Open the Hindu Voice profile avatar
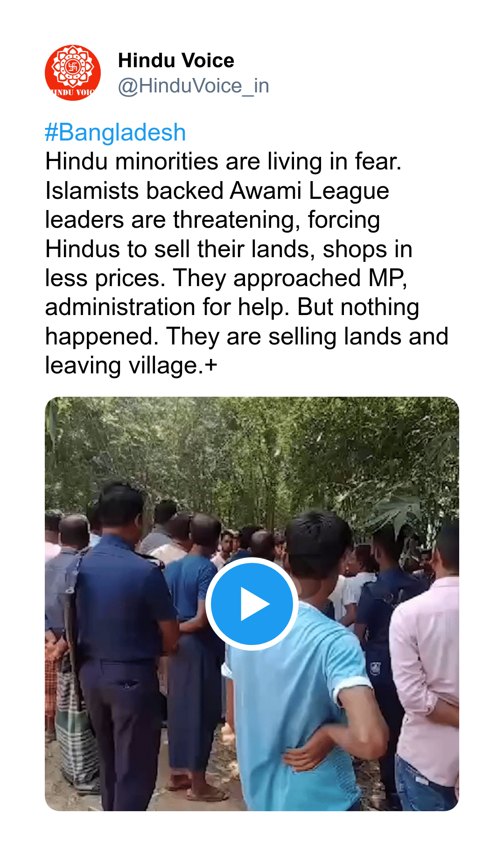Image resolution: width=504 pixels, height=856 pixels. [73, 73]
